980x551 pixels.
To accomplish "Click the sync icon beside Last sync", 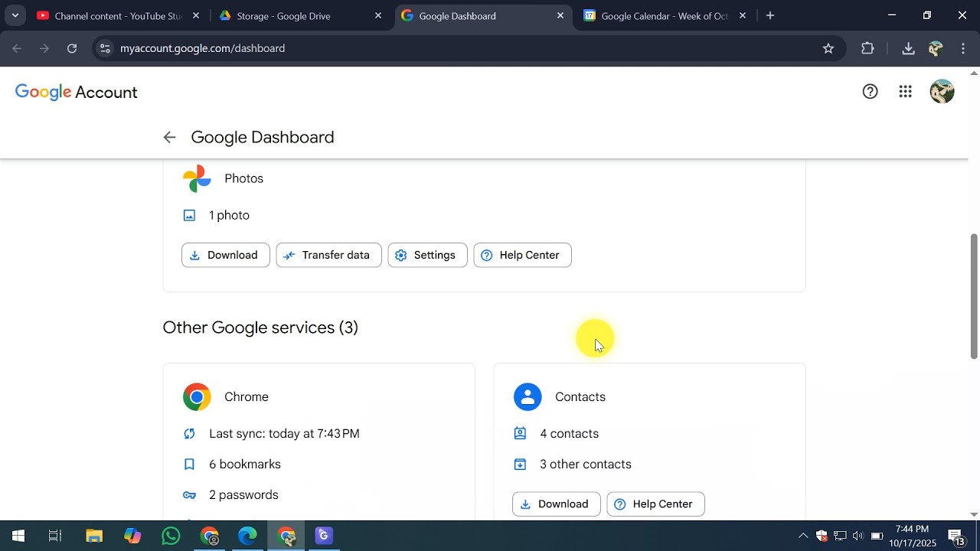I will (x=189, y=434).
